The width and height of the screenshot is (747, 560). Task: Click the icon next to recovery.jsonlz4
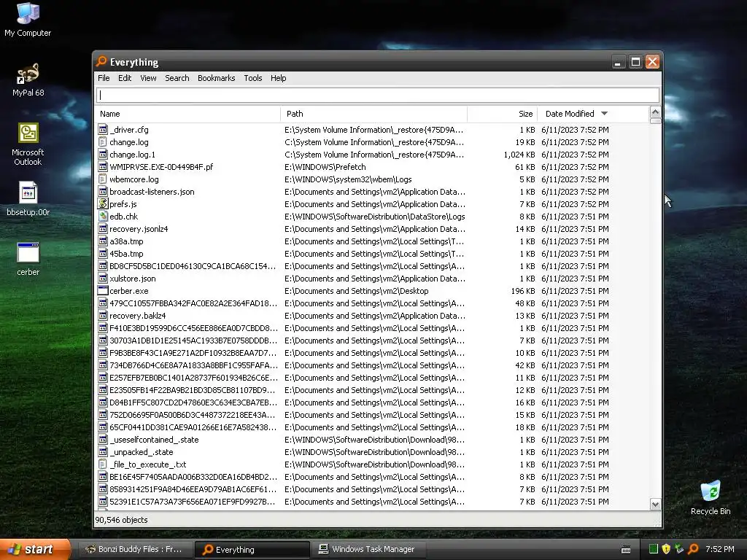coord(102,228)
